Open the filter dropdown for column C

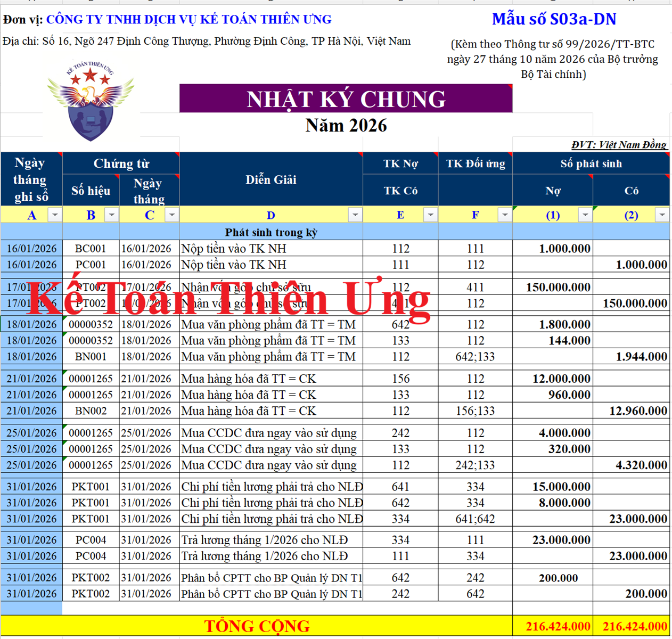pos(171,215)
